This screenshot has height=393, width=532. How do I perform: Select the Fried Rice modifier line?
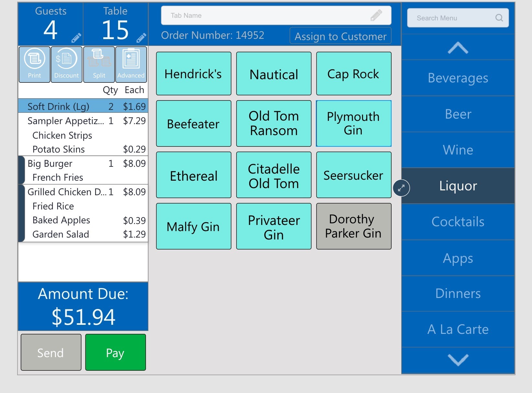83,206
